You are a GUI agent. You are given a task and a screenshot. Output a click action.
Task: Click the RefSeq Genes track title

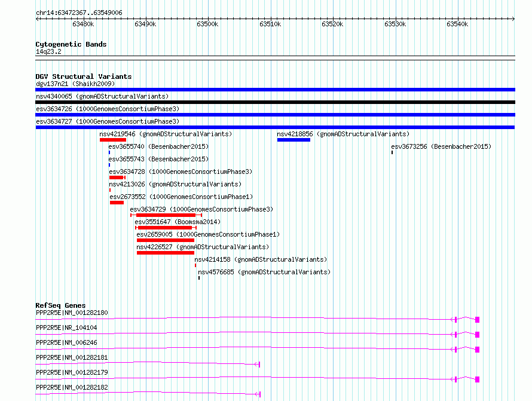coord(60,305)
